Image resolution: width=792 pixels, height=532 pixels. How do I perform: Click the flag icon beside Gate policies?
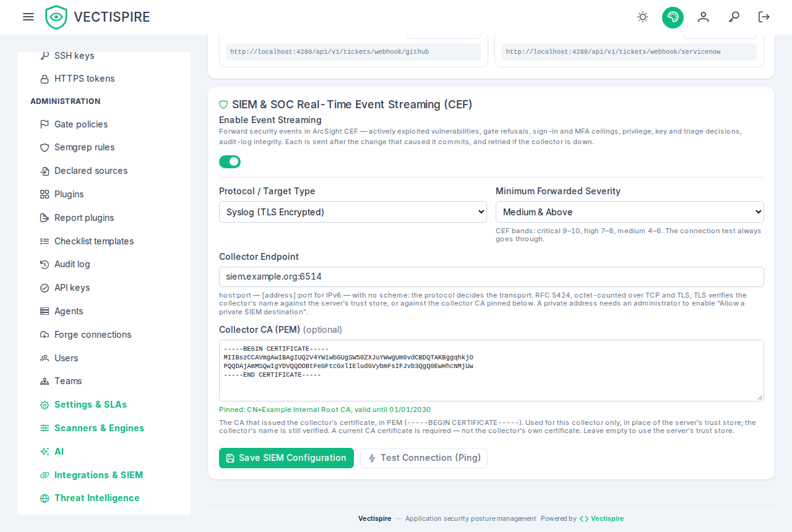[x=45, y=124]
